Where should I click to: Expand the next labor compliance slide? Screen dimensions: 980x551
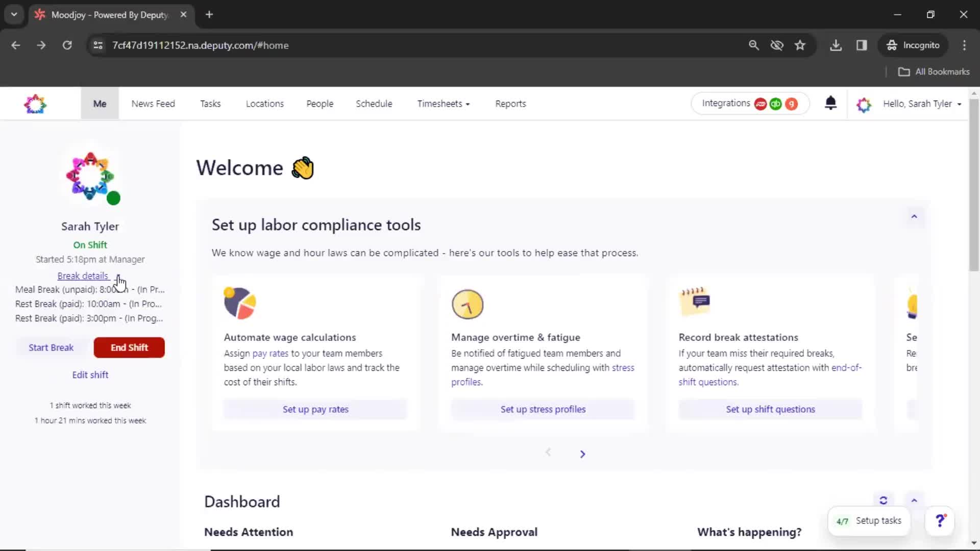click(581, 454)
